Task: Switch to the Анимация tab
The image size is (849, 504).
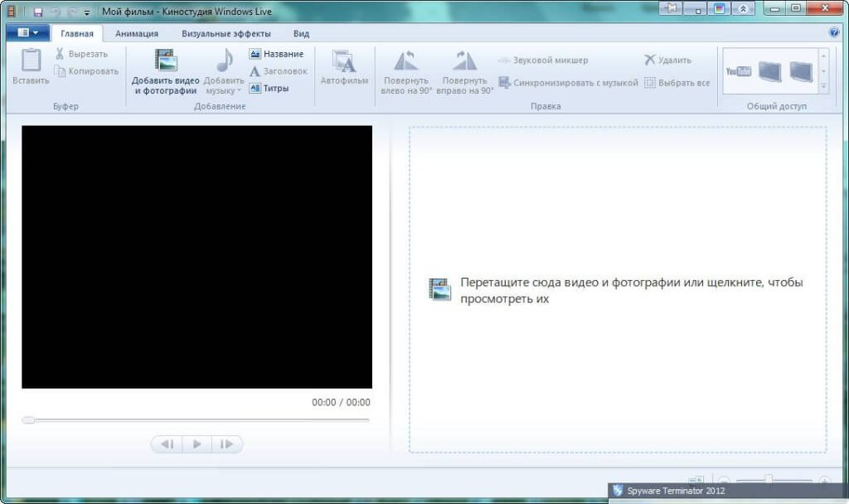Action: coord(137,34)
